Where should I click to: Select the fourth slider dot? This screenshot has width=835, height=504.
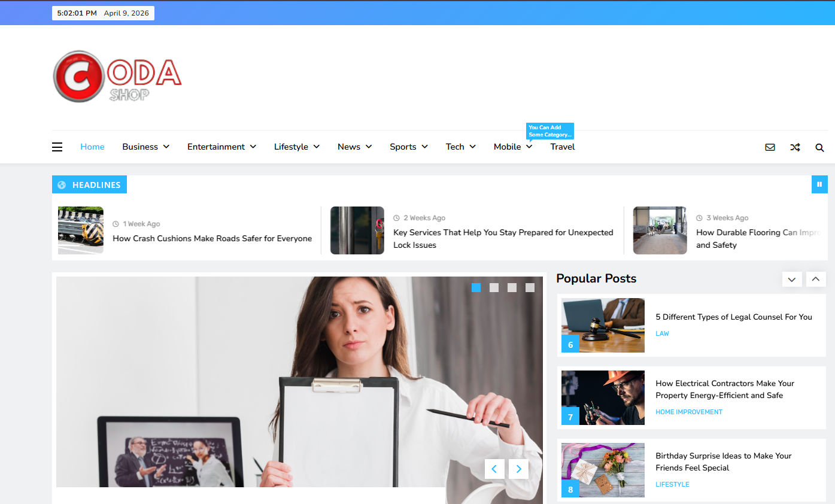pyautogui.click(x=530, y=287)
